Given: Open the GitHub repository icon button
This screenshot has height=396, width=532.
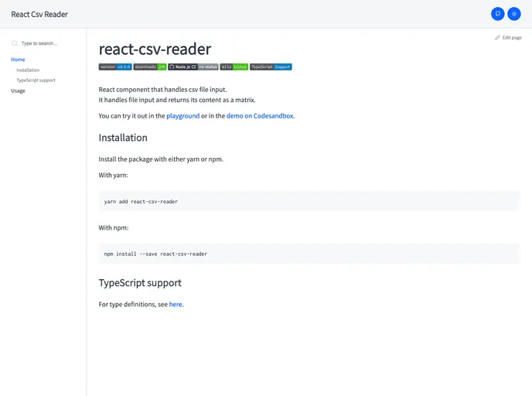Looking at the screenshot, I should 497,14.
